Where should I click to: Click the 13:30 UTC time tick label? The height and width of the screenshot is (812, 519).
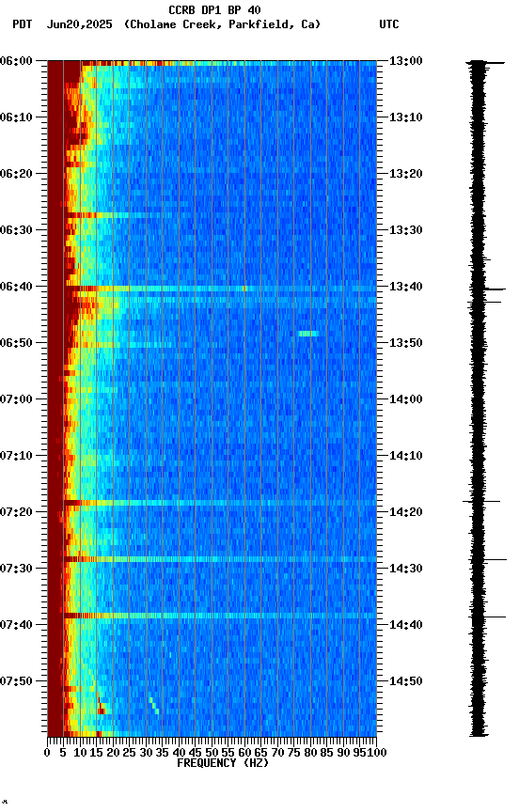click(x=406, y=230)
